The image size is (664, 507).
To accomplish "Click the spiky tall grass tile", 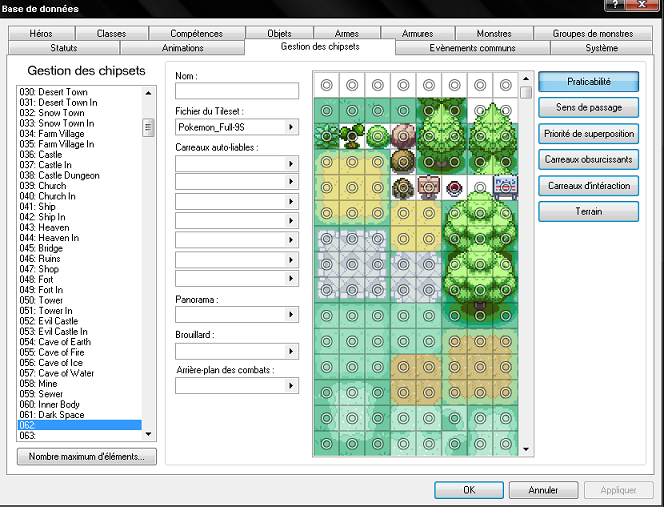I will [325, 134].
